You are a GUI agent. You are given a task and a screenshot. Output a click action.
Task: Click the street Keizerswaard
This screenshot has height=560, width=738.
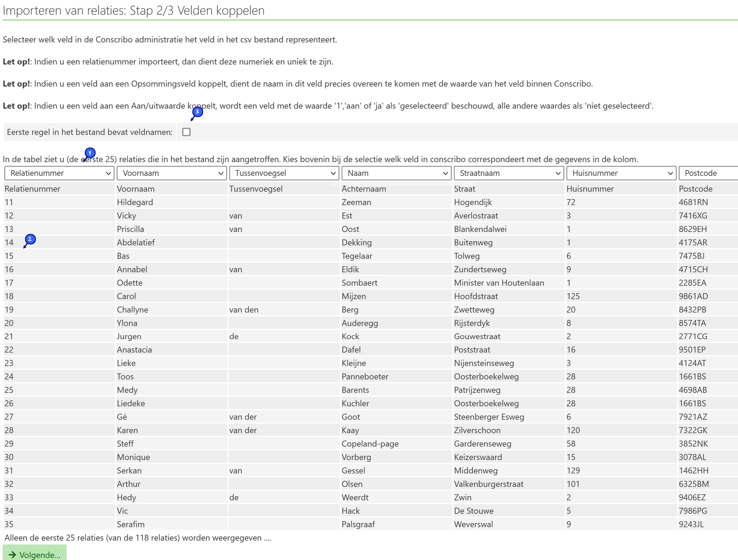[x=478, y=457]
